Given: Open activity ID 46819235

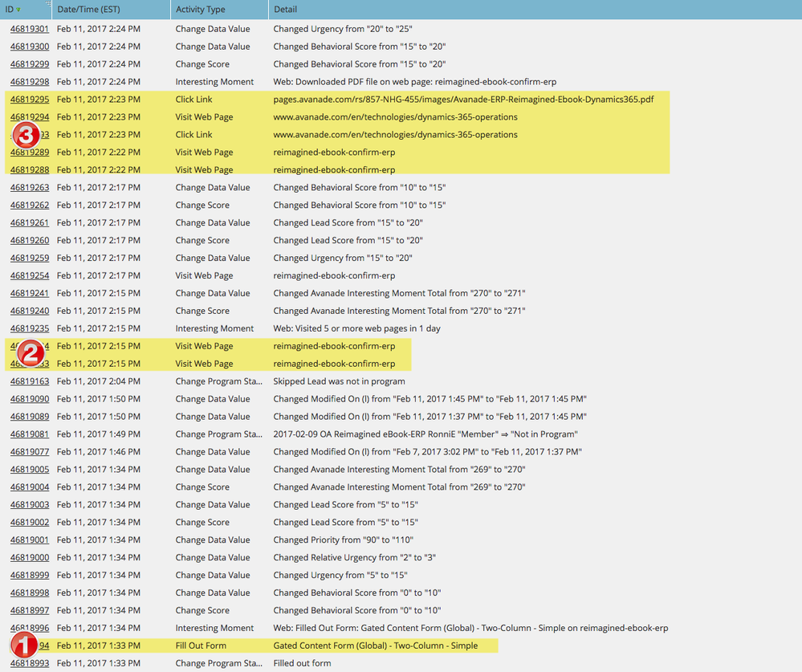Looking at the screenshot, I should coord(30,328).
